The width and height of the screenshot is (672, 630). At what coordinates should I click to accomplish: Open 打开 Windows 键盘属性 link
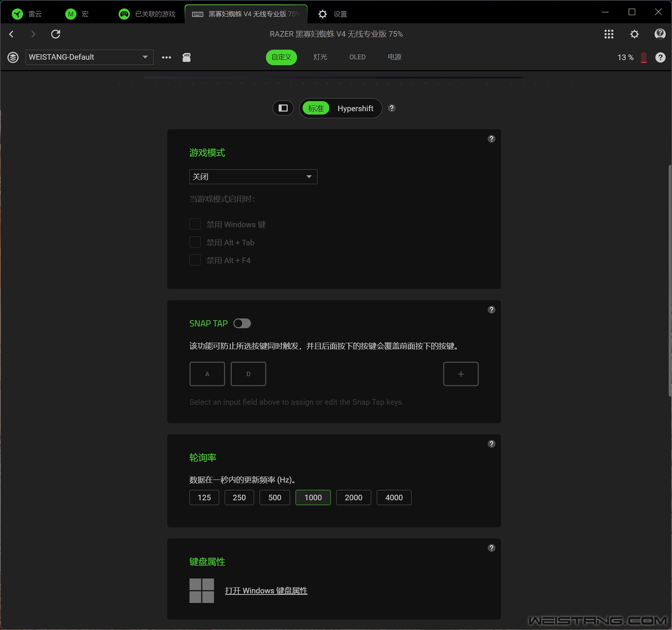point(266,590)
